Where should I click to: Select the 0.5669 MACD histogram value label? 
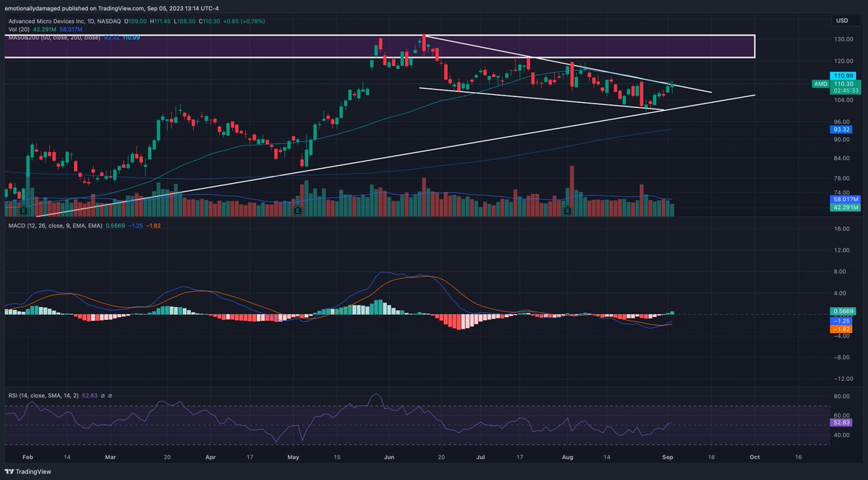pos(843,311)
